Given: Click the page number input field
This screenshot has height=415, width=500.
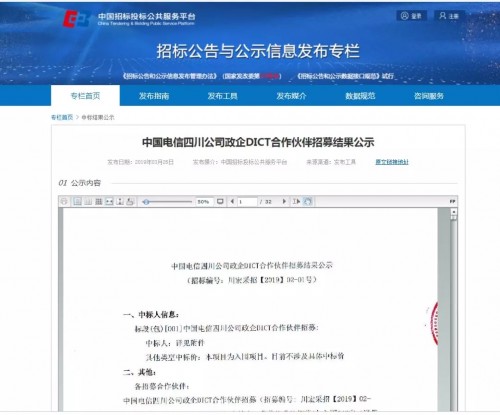Looking at the screenshot, I should (247, 202).
